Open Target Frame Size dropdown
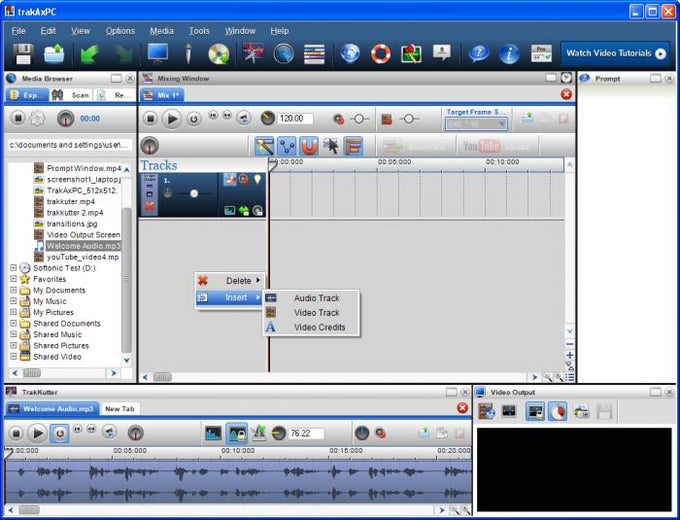Screen dimensions: 680x520 (476, 124)
